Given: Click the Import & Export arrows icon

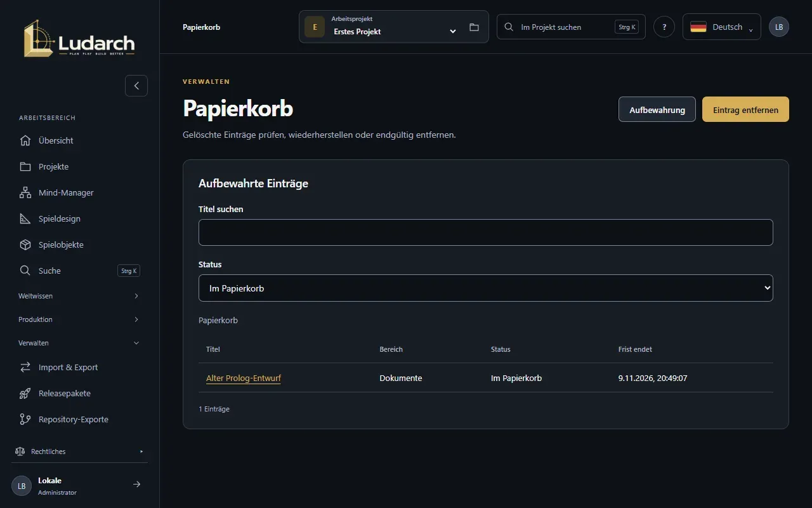Looking at the screenshot, I should (x=25, y=367).
